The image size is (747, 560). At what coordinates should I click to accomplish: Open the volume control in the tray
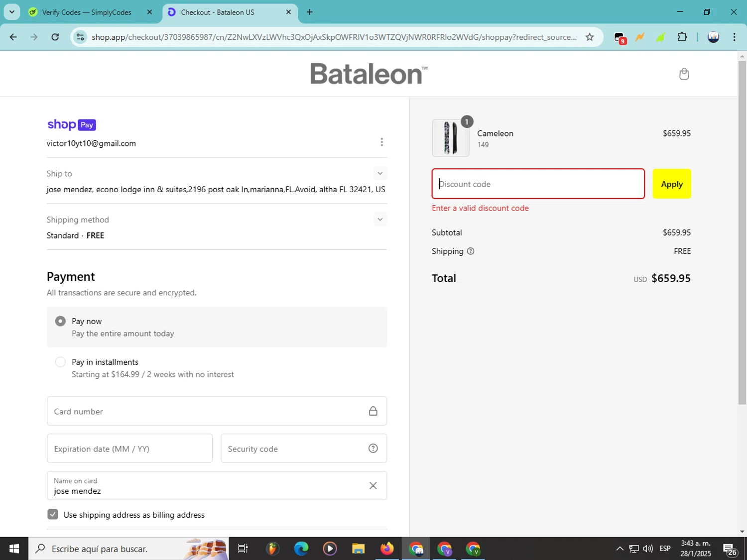pos(648,549)
